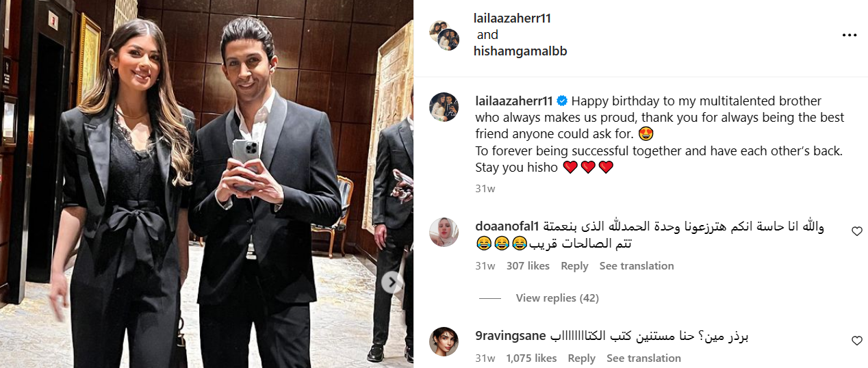See translation of 9ravingsane's comment
868x368 pixels.
pos(643,358)
